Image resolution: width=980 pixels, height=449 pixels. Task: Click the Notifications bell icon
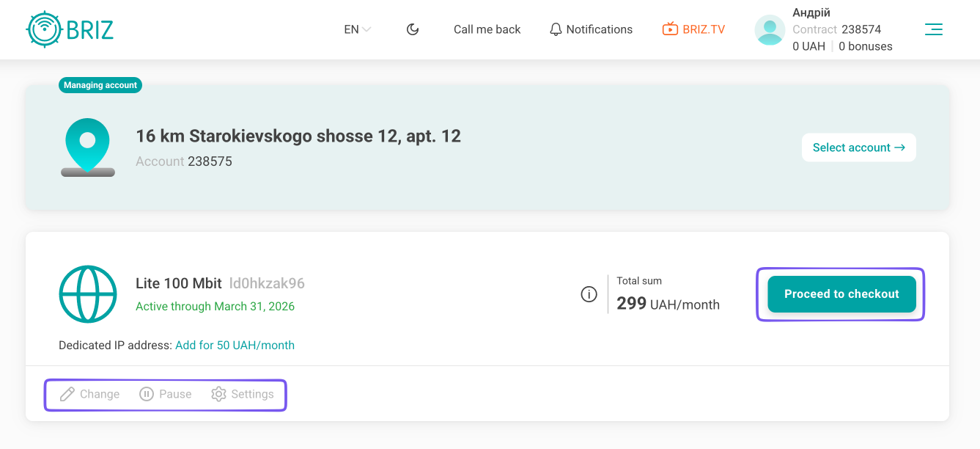556,29
